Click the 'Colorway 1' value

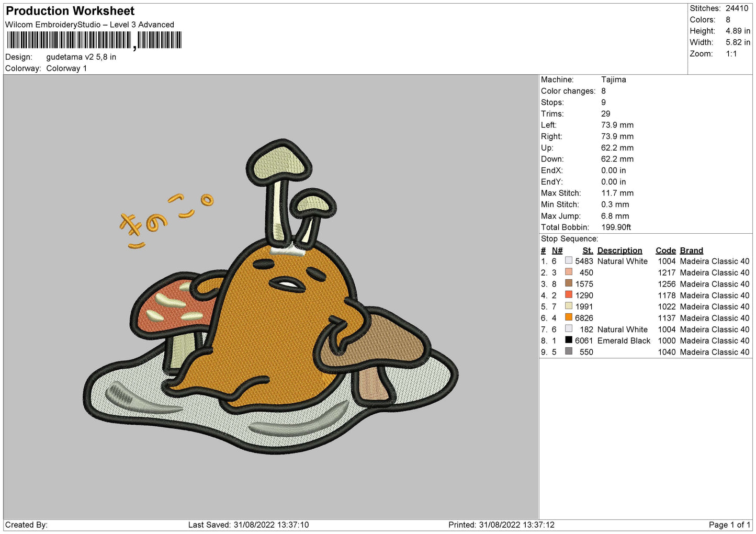click(x=66, y=69)
